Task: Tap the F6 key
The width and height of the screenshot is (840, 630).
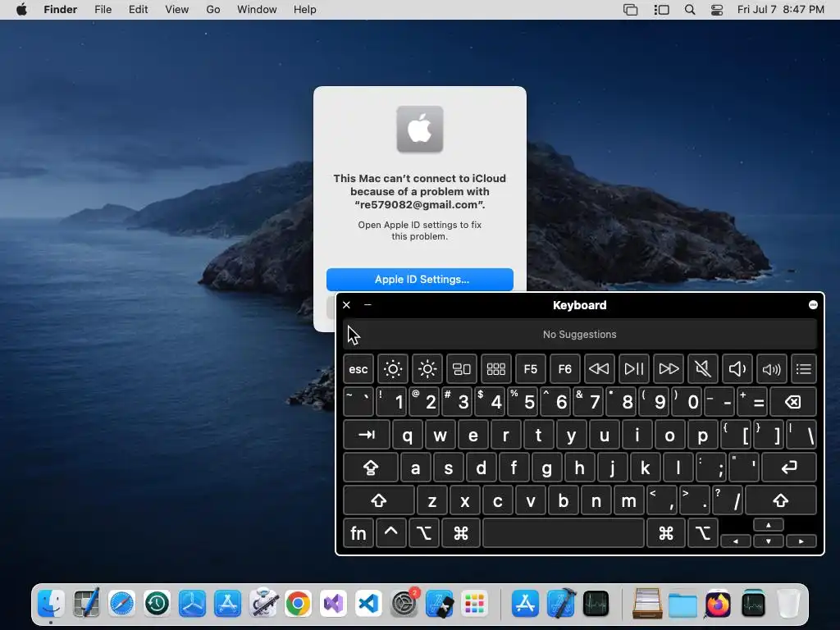Action: [564, 369]
